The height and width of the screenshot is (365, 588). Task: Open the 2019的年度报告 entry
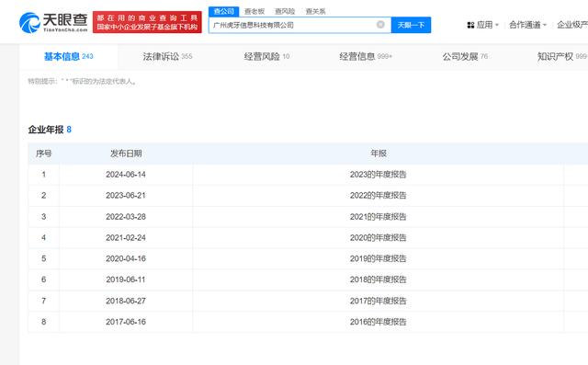pos(378,259)
